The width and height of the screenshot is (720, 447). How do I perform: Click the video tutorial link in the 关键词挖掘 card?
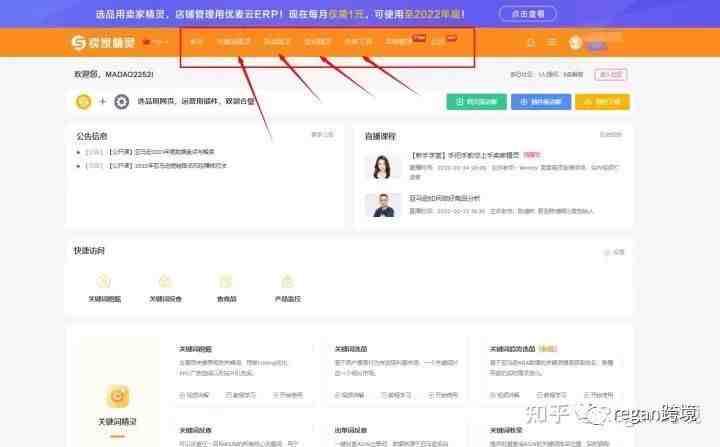194,395
